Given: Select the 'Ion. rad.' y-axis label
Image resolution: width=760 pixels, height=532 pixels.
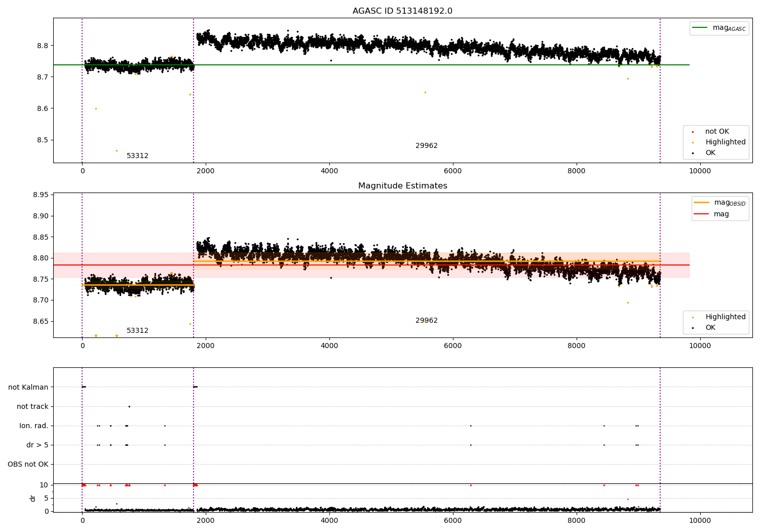Looking at the screenshot, I should click(x=34, y=426).
